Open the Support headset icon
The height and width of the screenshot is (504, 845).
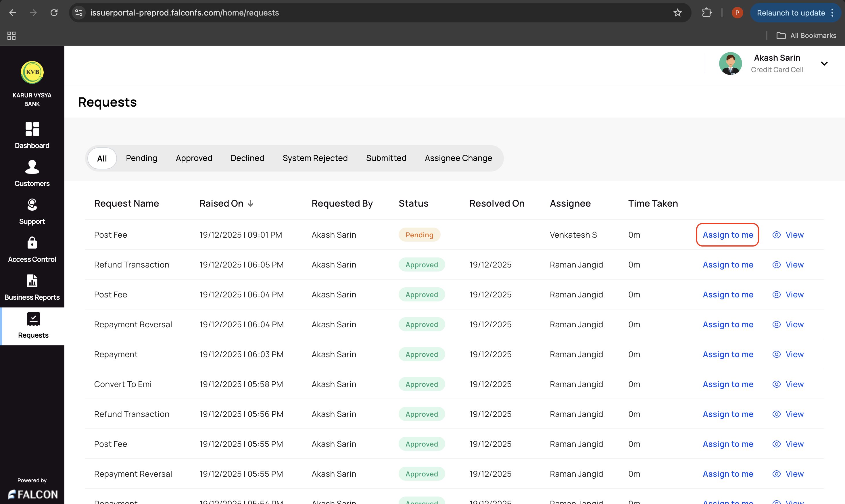[32, 205]
